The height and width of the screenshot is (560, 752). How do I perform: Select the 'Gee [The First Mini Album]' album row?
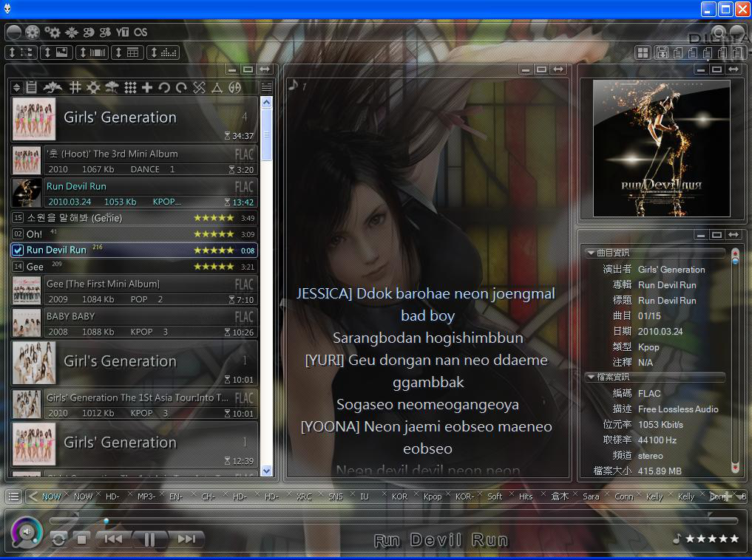[x=135, y=291]
